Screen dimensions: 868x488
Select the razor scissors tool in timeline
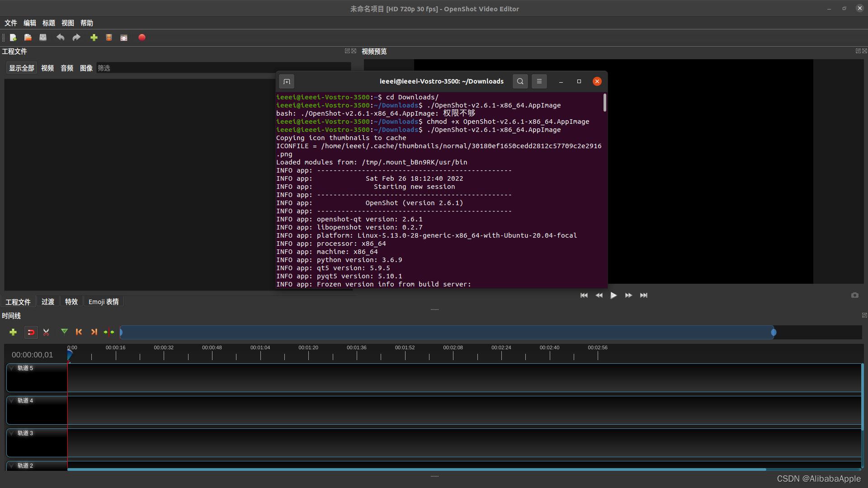click(x=46, y=332)
